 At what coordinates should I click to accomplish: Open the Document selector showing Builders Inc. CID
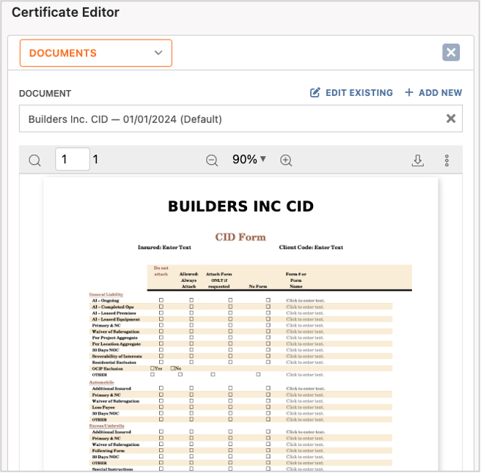pos(241,119)
